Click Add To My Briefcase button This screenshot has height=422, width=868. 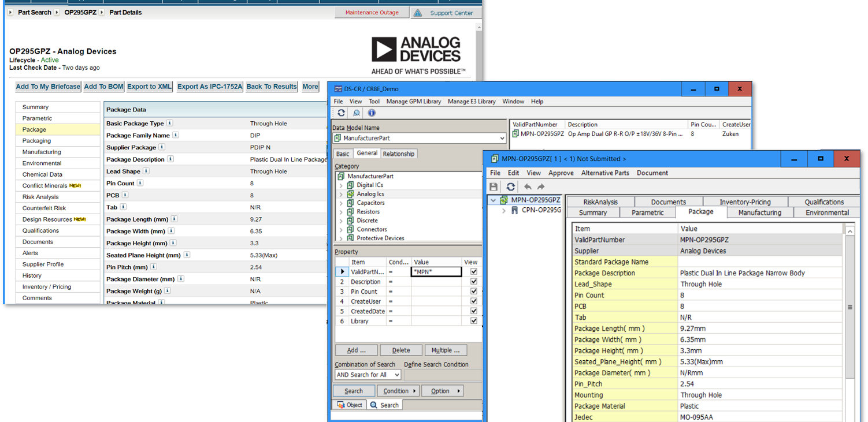[48, 87]
